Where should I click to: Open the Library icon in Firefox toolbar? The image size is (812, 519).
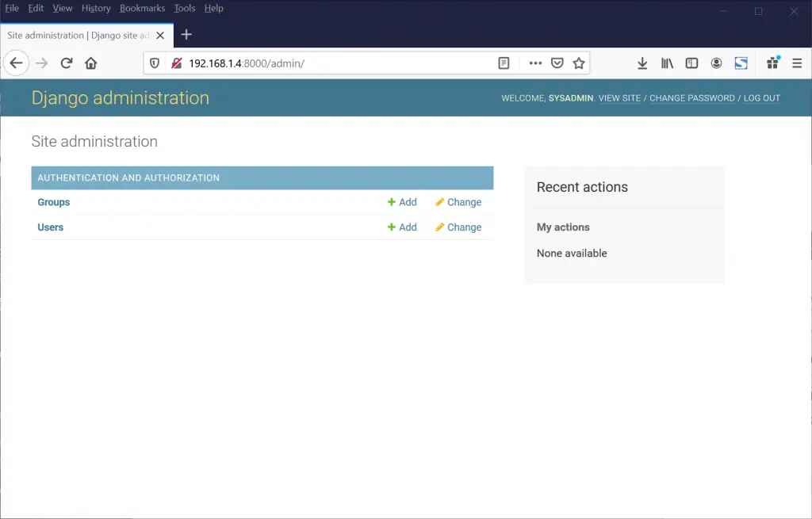click(x=667, y=63)
